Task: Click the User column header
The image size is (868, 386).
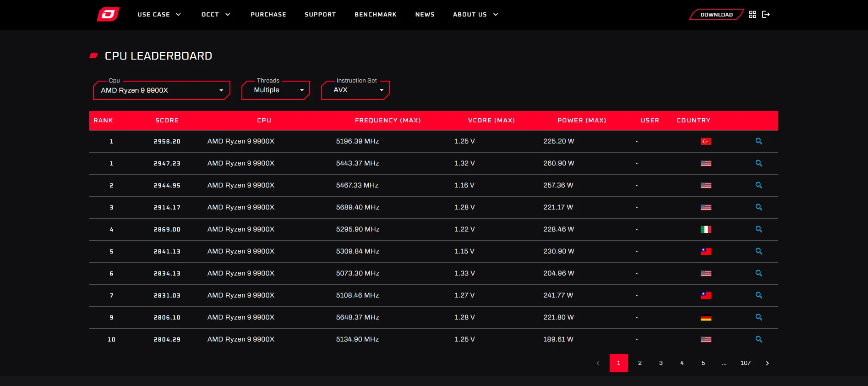Action: tap(650, 121)
